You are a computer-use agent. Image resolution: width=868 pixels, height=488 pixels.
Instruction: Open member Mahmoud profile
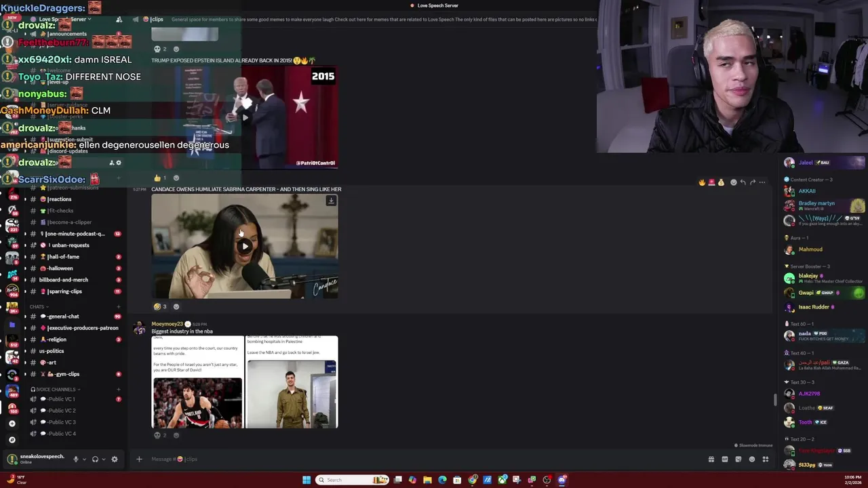825,249
